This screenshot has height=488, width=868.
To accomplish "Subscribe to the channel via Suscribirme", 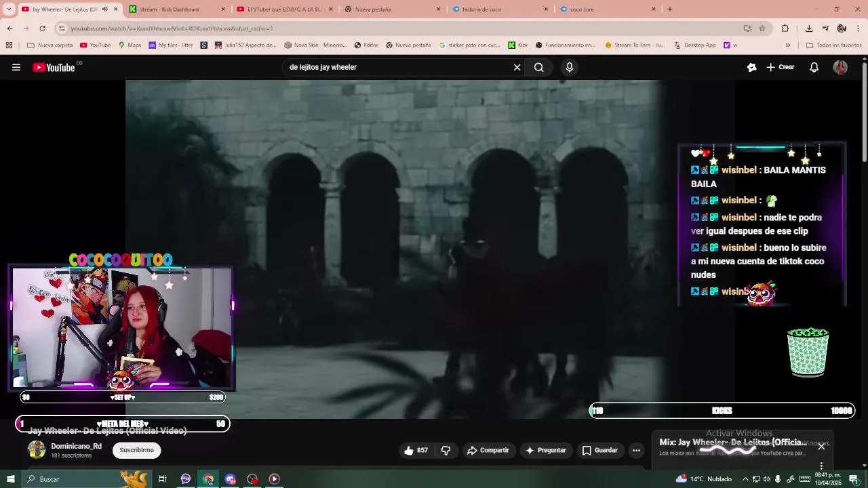I will tap(137, 450).
